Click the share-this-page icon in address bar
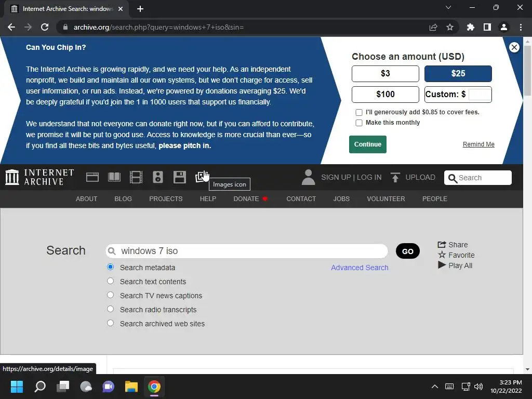The image size is (532, 399). point(433,27)
